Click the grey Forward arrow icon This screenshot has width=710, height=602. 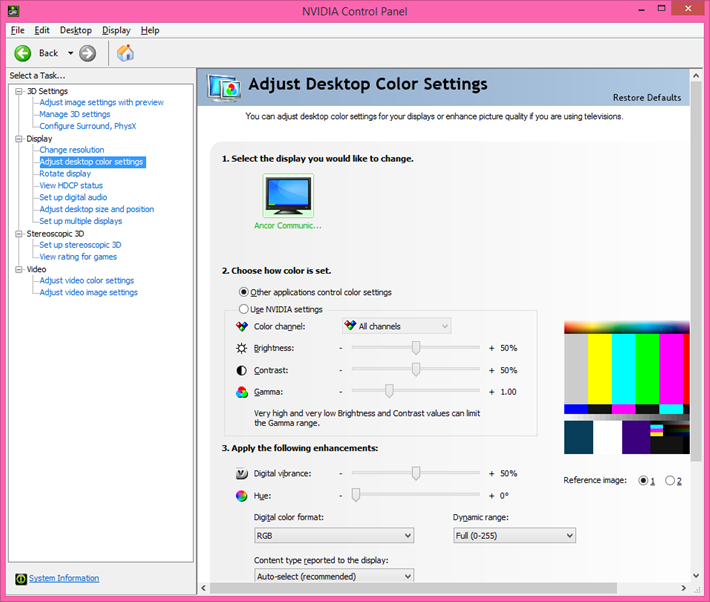(x=87, y=53)
